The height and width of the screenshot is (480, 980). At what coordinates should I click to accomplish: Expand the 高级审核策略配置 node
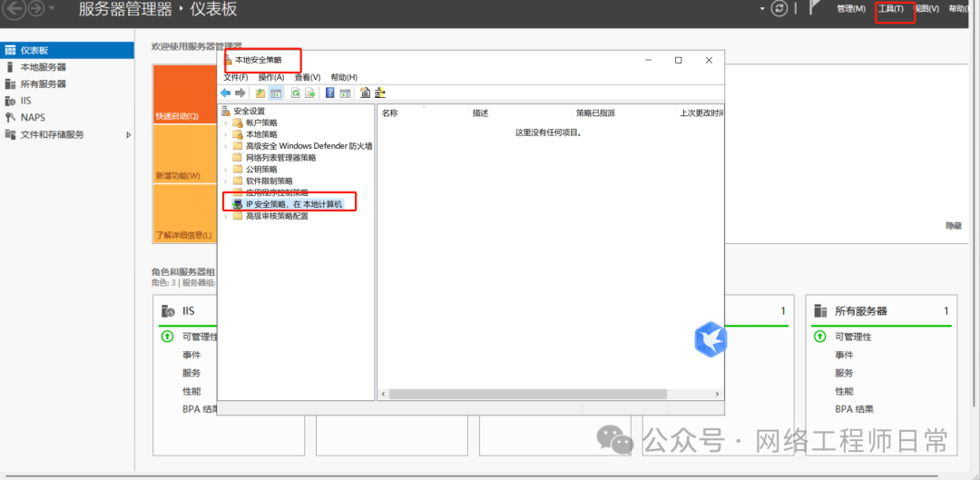[x=226, y=216]
